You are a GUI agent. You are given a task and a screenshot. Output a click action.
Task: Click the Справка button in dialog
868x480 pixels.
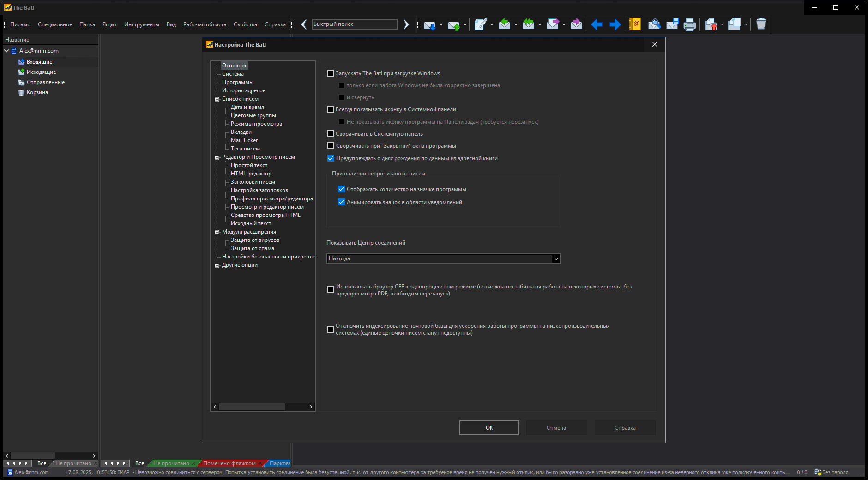point(625,428)
